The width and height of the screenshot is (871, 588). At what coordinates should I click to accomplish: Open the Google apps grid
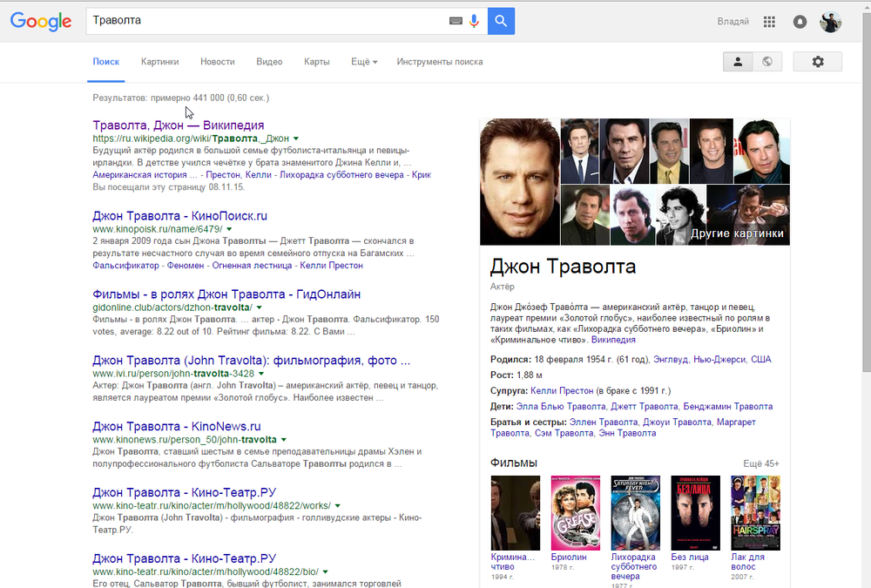coord(769,22)
